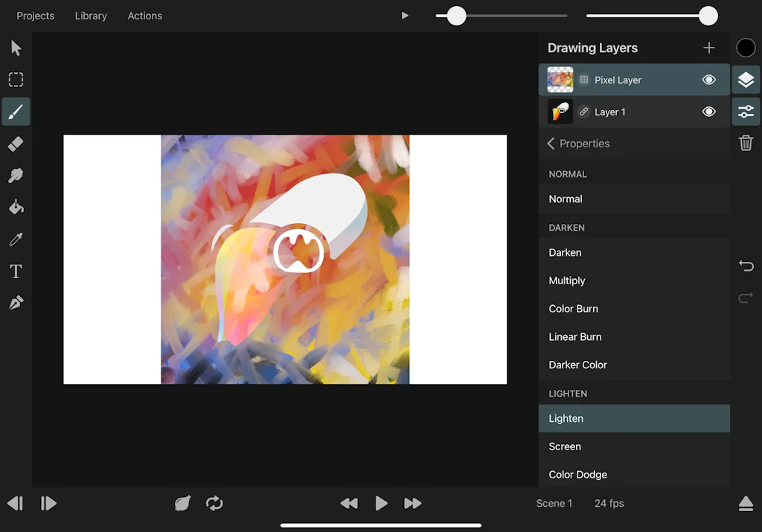Choose the Eraser tool
This screenshot has height=532, width=762.
click(16, 144)
